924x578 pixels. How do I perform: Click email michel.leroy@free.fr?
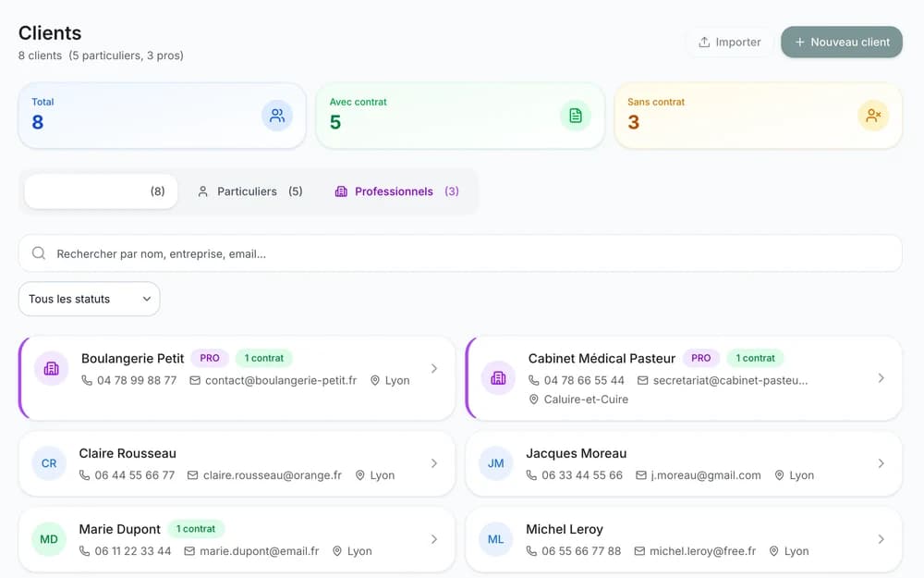tap(702, 551)
